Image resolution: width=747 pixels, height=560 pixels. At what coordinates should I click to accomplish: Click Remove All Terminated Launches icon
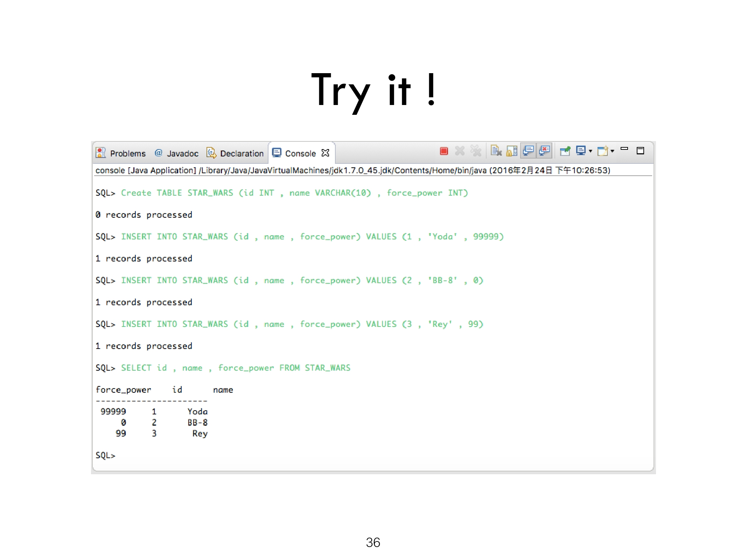[x=476, y=151]
